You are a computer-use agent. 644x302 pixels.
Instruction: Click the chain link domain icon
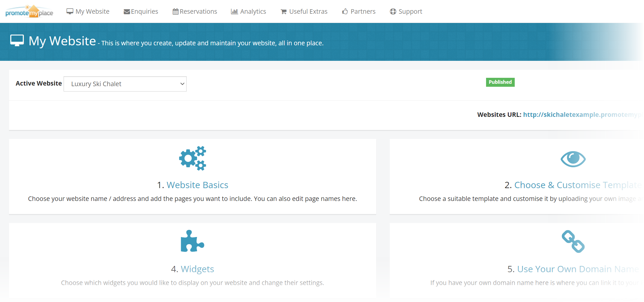coord(573,241)
